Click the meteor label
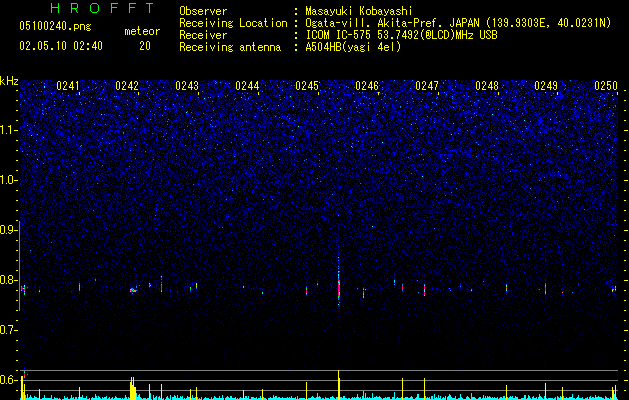The width and height of the screenshot is (629, 400). pyautogui.click(x=142, y=31)
